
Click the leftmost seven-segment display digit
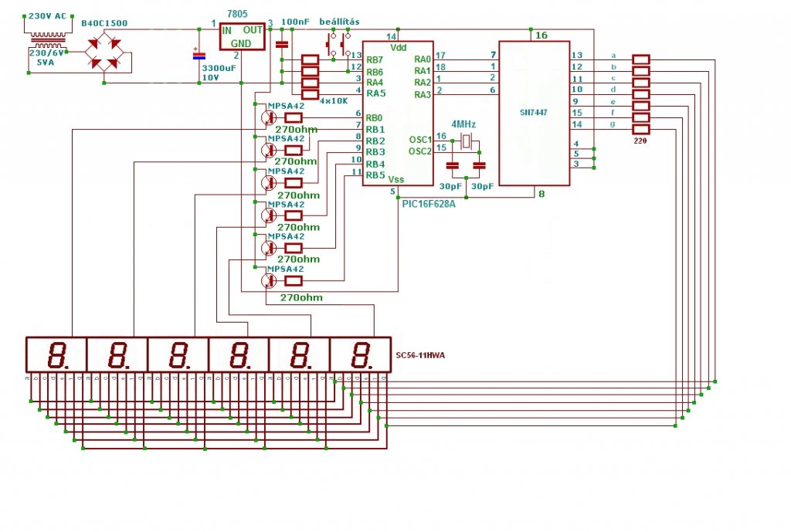(x=56, y=355)
